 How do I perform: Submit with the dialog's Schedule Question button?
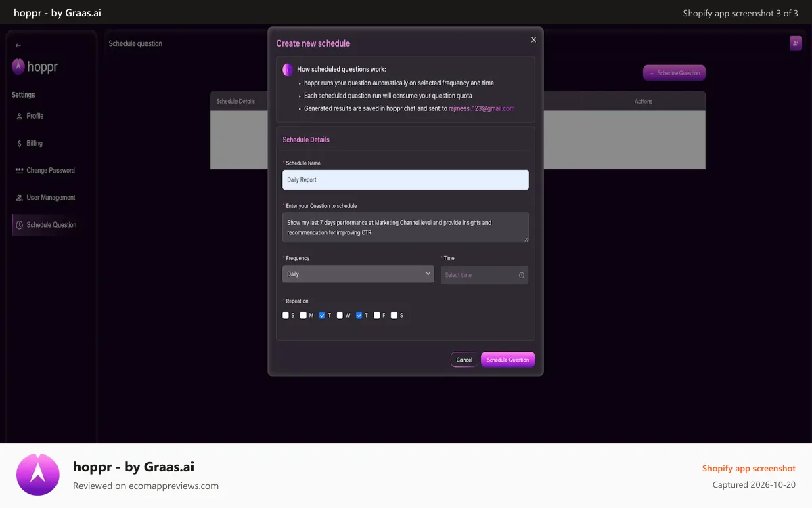coord(508,360)
